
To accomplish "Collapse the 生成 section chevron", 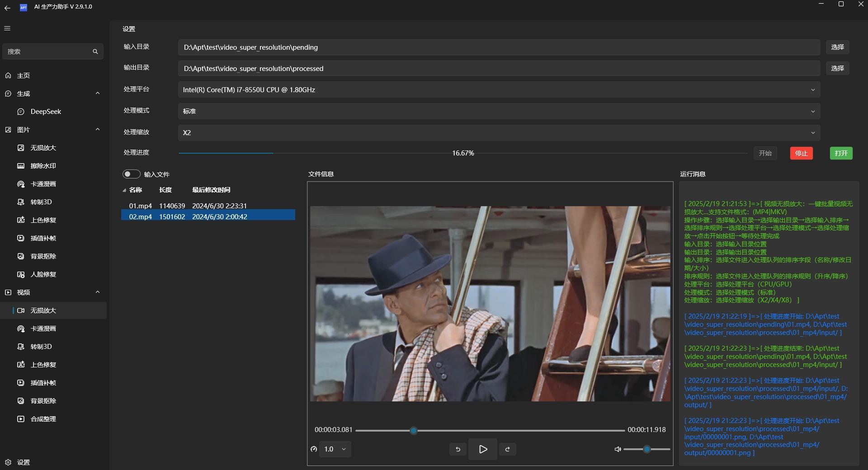I will click(x=98, y=93).
